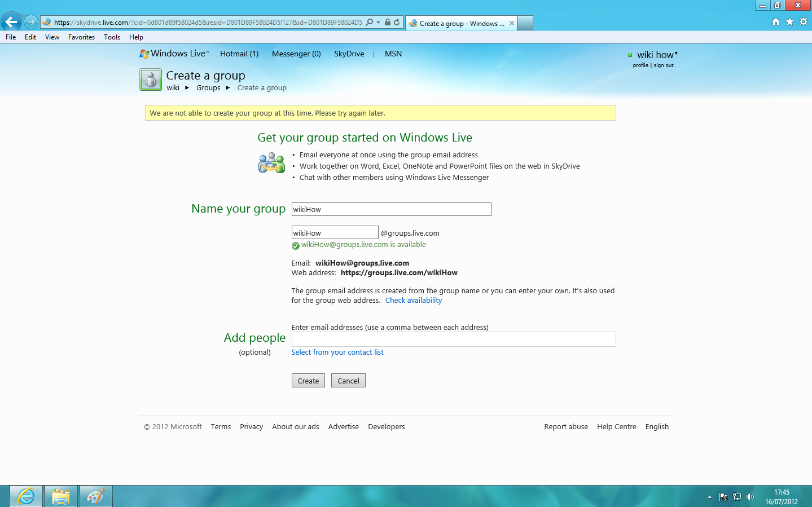Expand the arrow after 'wiki' breadcrumb
This screenshot has height=507, width=812.
coord(187,87)
